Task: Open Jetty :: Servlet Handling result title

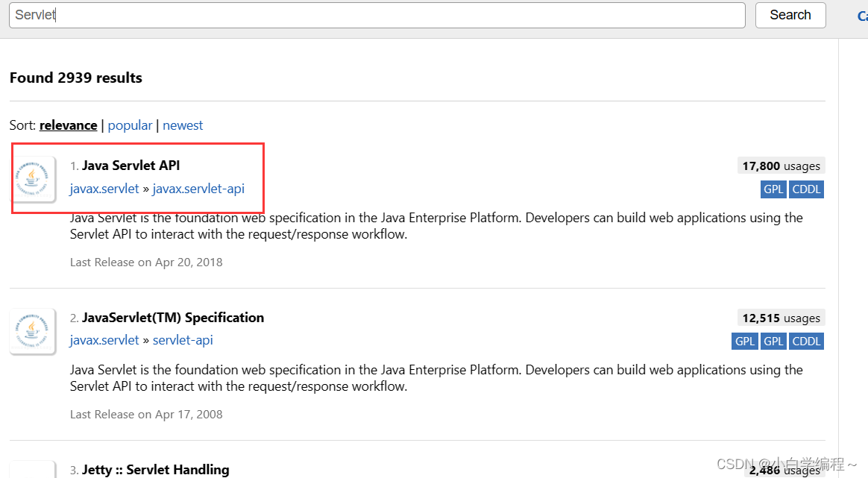Action: coord(156,470)
